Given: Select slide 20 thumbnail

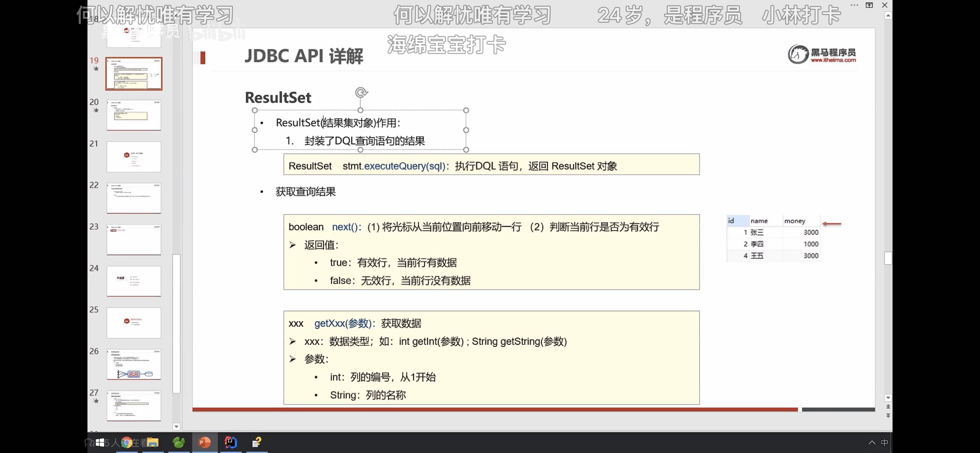Looking at the screenshot, I should click(x=133, y=115).
